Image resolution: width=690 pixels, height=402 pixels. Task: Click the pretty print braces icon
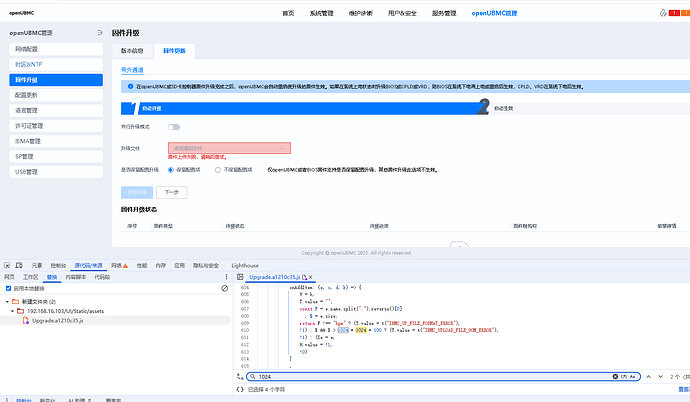tap(240, 389)
